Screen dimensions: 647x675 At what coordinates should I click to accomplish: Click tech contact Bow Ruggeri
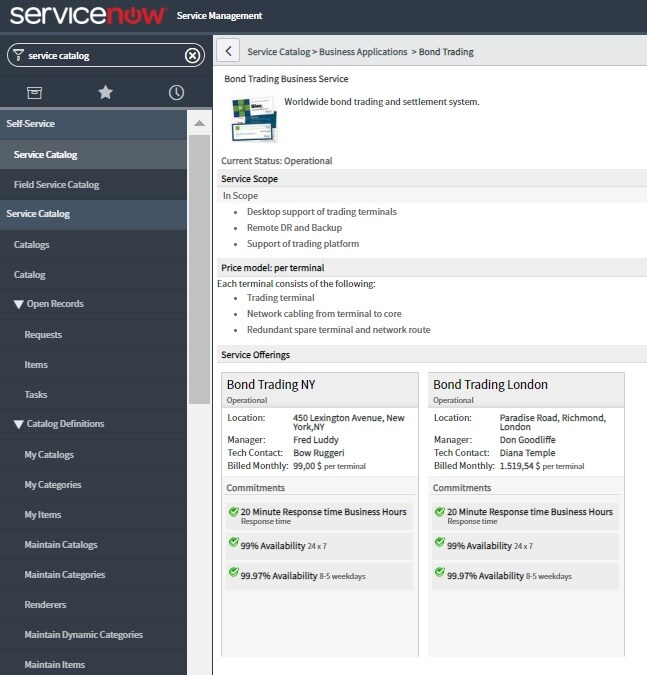point(319,453)
